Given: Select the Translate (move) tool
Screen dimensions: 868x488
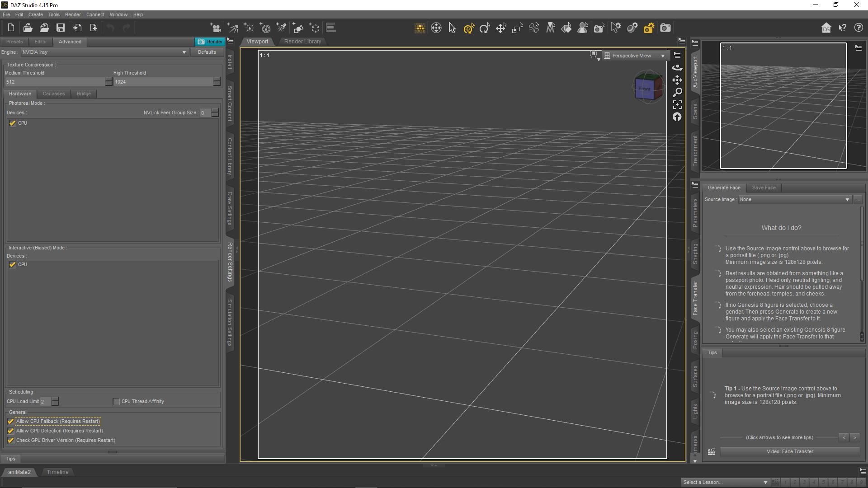Looking at the screenshot, I should tap(501, 28).
